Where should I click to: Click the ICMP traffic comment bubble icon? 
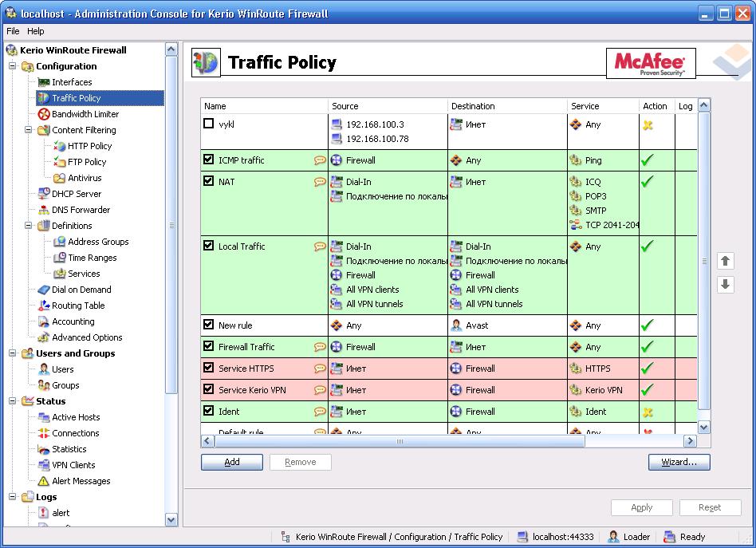(x=320, y=160)
